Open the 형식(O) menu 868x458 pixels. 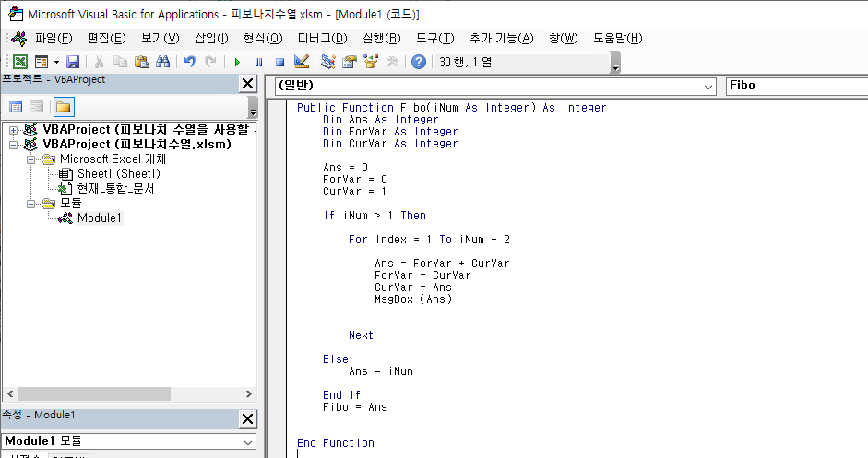point(263,38)
